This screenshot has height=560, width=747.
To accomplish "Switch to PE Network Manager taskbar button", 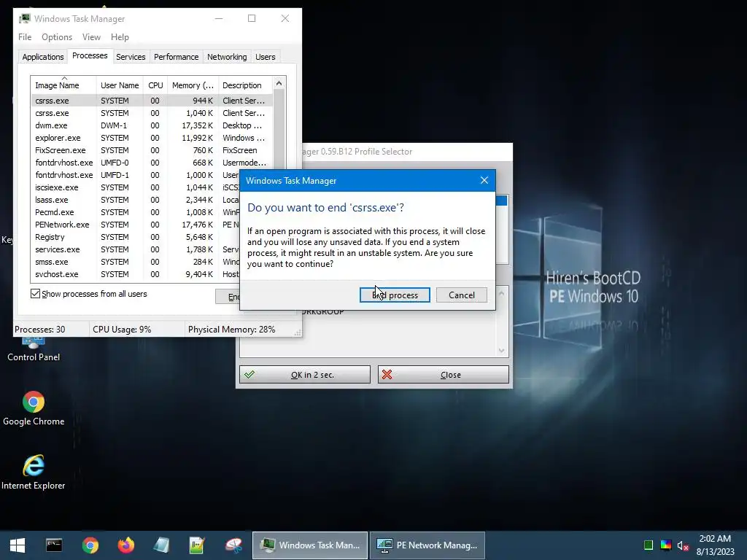I will pos(427,545).
